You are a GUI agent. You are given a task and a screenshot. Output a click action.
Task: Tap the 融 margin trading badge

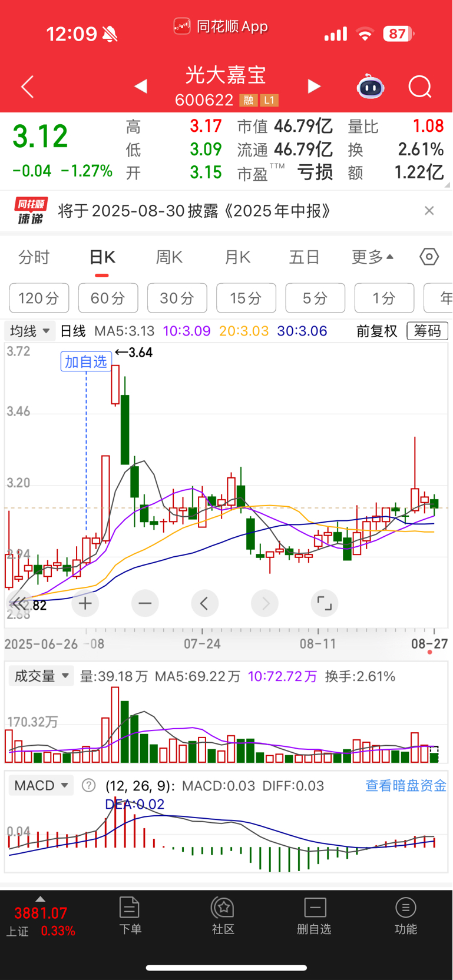(x=248, y=100)
